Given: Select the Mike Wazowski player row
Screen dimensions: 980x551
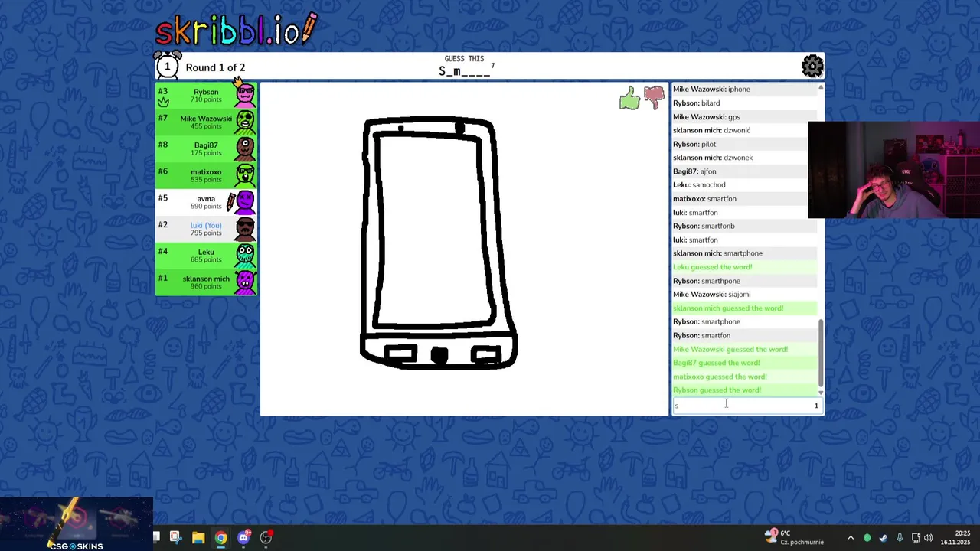Looking at the screenshot, I should point(206,122).
